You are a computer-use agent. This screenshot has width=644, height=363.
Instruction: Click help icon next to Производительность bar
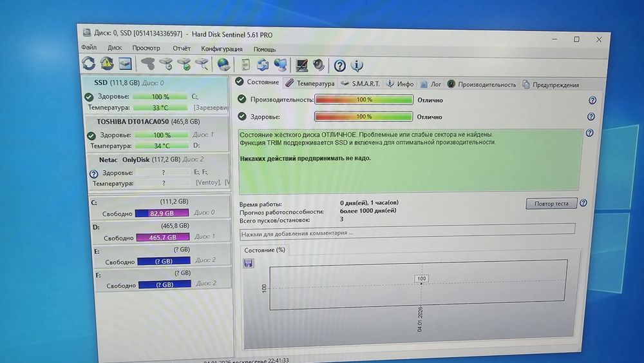(x=592, y=101)
